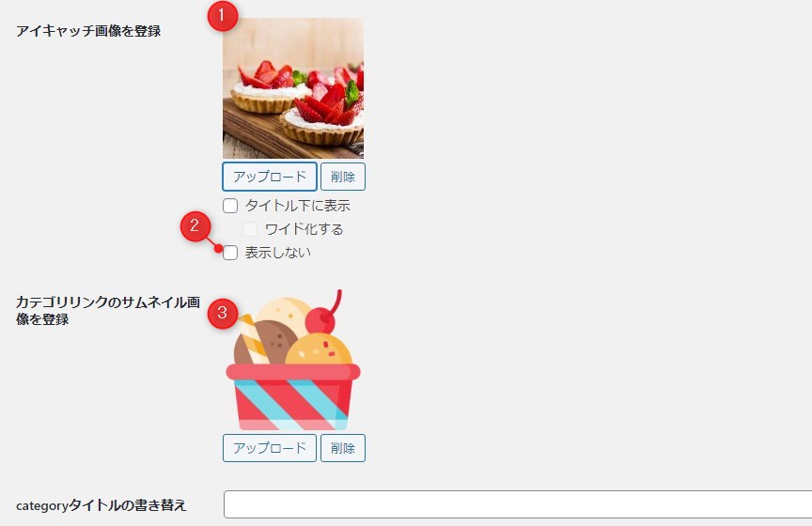Click the 表示しない label text

(x=277, y=253)
